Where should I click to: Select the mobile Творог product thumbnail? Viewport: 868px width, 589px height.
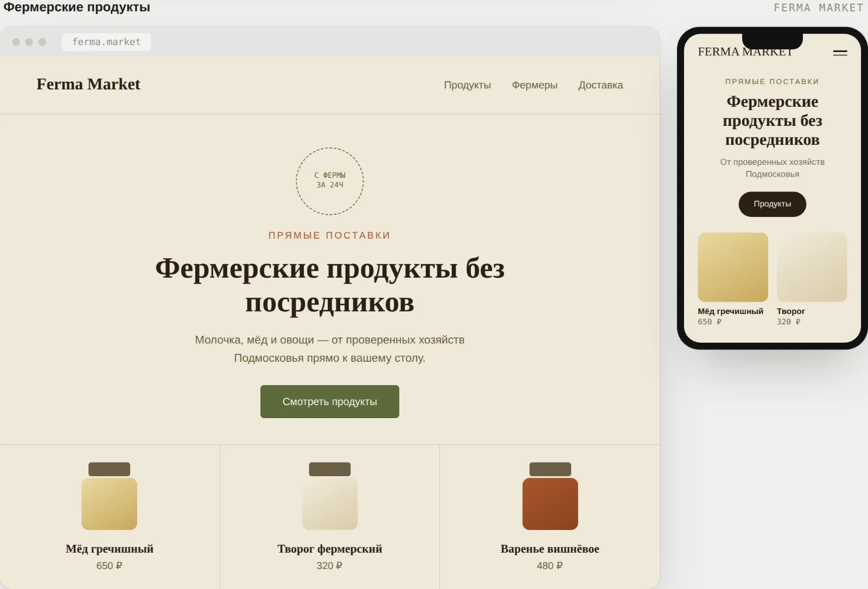[x=812, y=267]
